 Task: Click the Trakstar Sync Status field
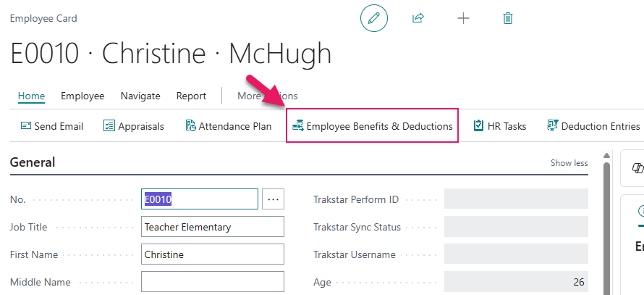point(516,227)
